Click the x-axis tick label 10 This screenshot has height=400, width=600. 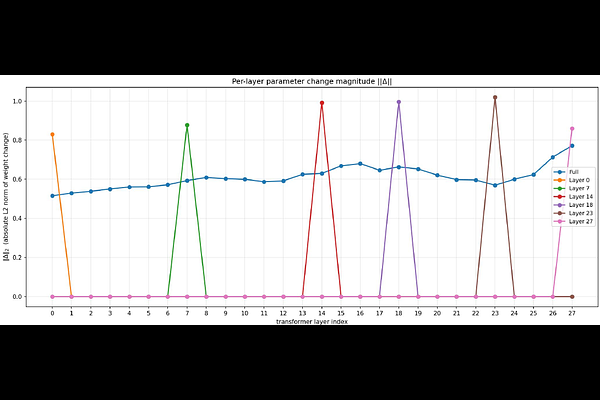[245, 313]
